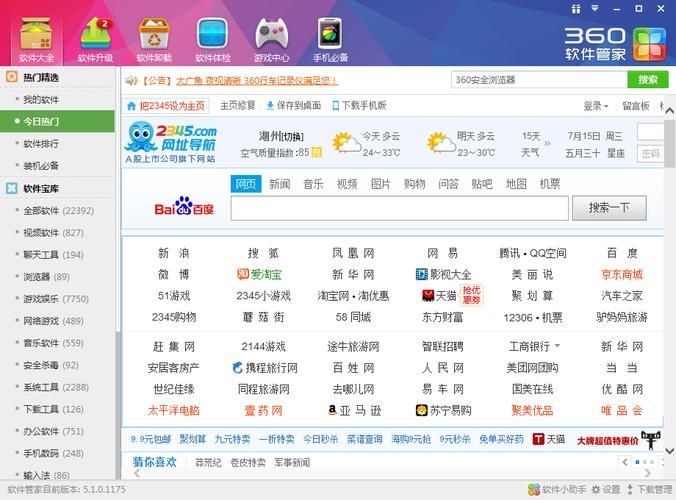Select the 新闻 search tab
This screenshot has height=500, width=676.
279,184
